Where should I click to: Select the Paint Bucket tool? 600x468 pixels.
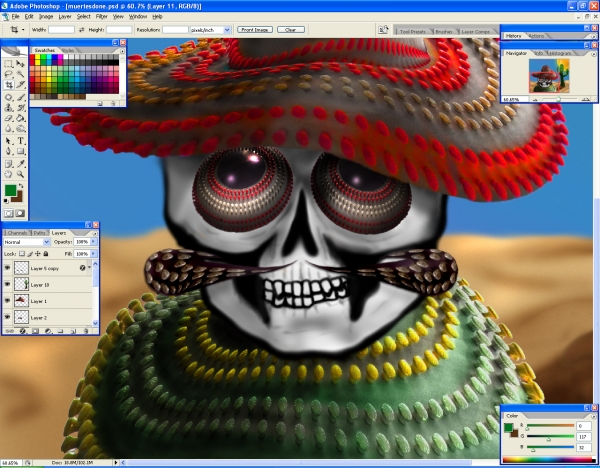pyautogui.click(x=20, y=118)
